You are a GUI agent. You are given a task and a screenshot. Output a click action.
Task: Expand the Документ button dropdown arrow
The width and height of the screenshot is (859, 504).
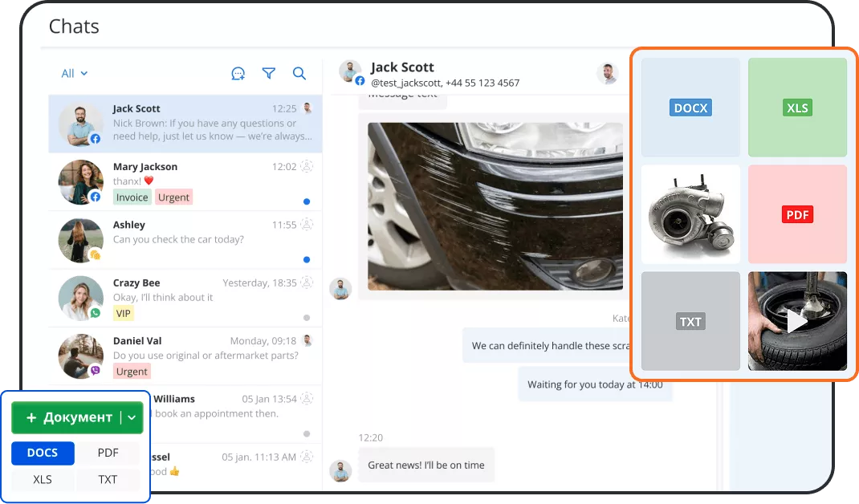tap(132, 417)
